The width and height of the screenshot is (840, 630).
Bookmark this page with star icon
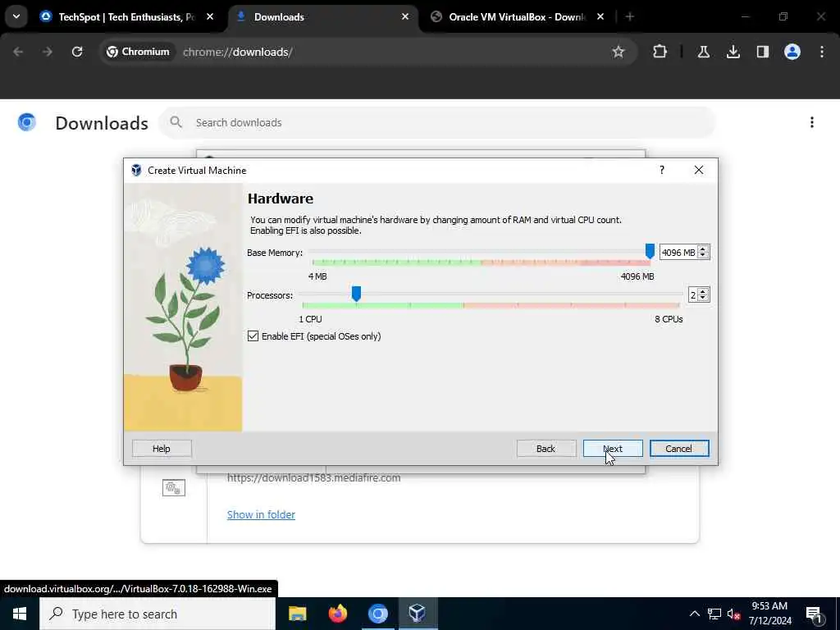[619, 52]
